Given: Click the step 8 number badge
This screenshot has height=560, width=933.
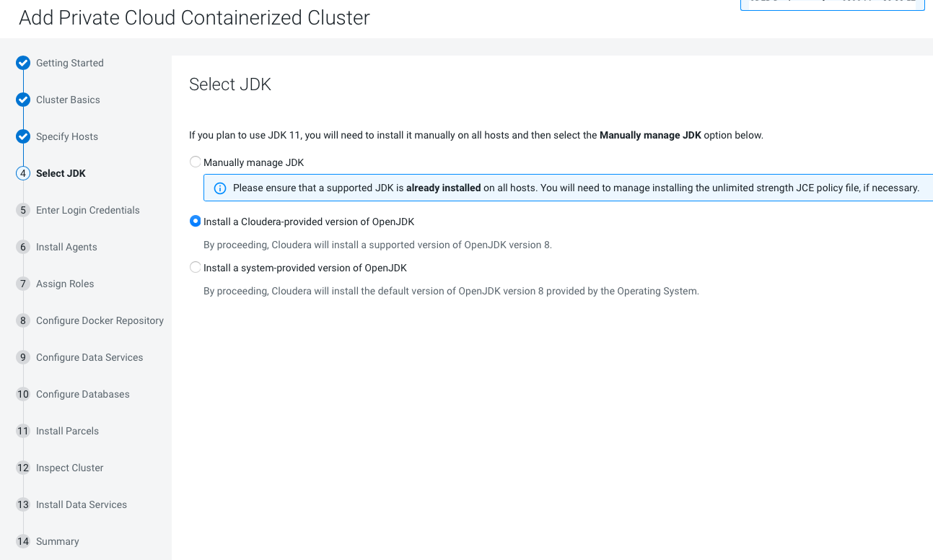Looking at the screenshot, I should pos(23,320).
